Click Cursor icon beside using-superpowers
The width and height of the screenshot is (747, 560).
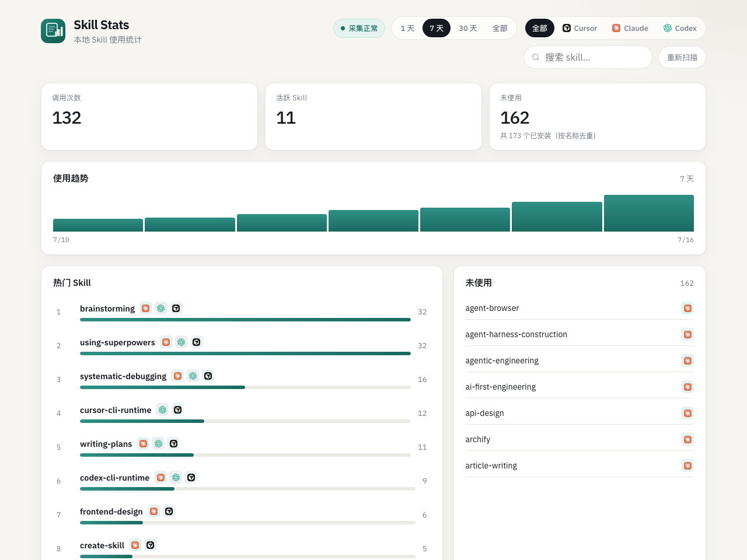(197, 342)
